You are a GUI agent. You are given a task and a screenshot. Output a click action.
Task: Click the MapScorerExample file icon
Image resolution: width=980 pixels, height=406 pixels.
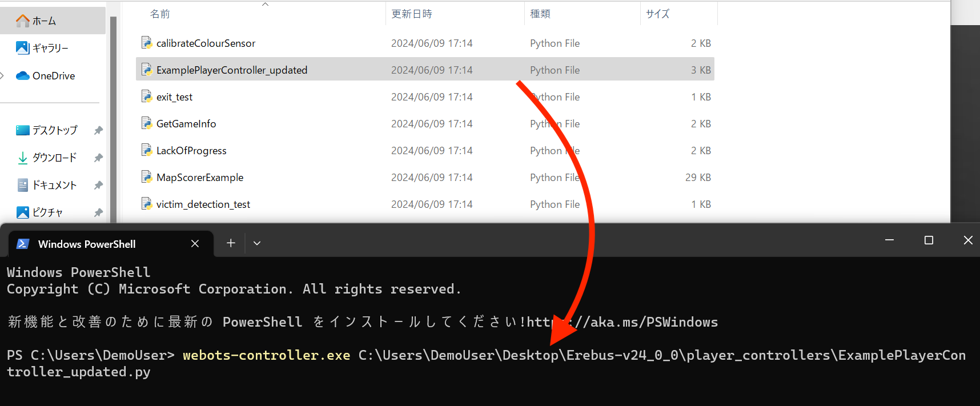coord(147,177)
